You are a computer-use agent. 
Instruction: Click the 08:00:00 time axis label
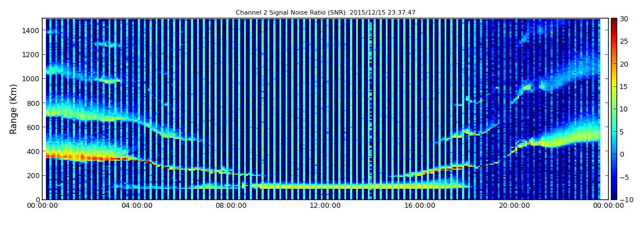(x=231, y=206)
